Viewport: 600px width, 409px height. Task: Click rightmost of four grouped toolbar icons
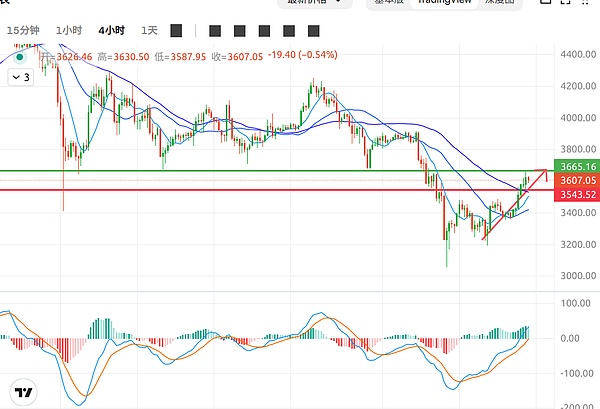(291, 31)
